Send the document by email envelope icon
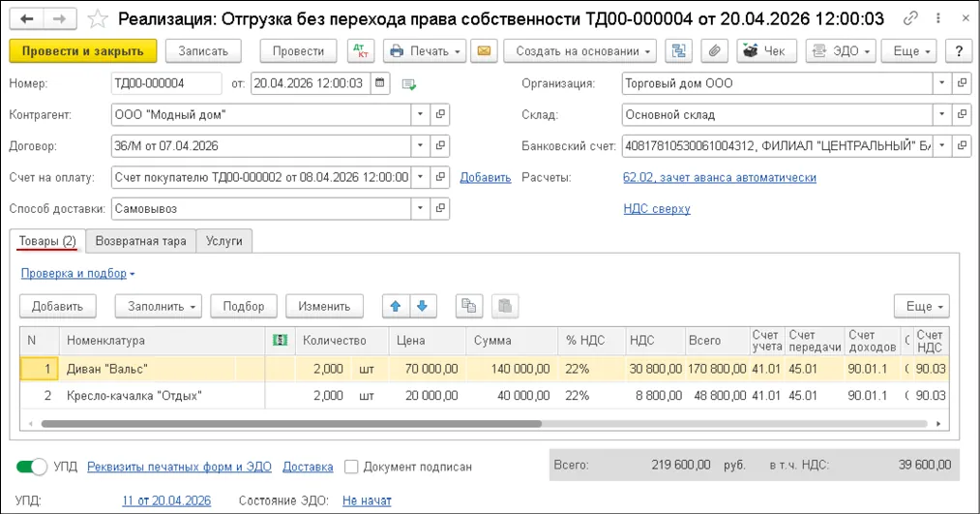980x514 pixels. 484,51
